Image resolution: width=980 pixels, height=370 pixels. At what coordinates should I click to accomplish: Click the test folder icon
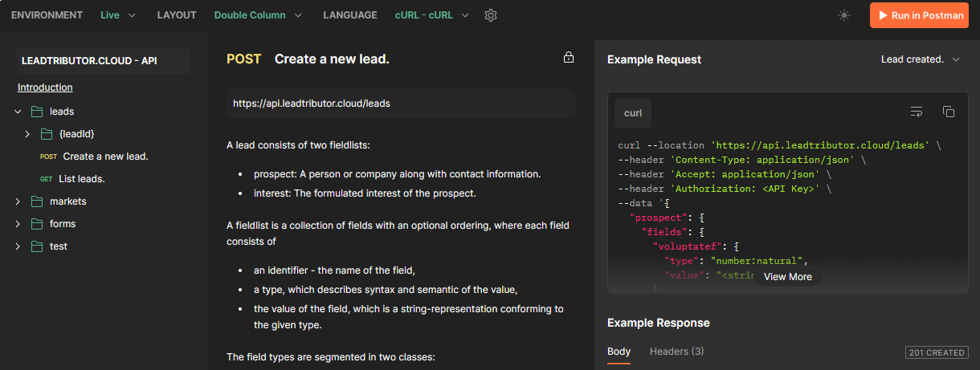coord(37,246)
